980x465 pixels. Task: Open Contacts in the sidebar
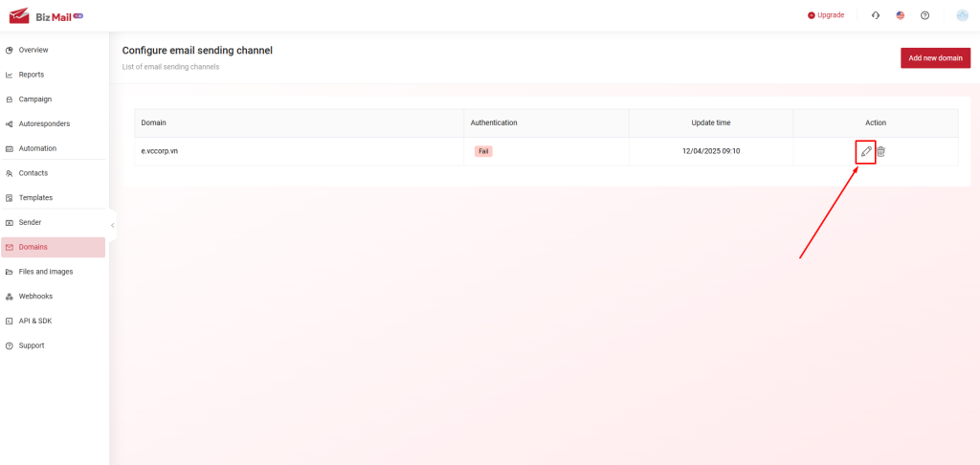(x=33, y=173)
